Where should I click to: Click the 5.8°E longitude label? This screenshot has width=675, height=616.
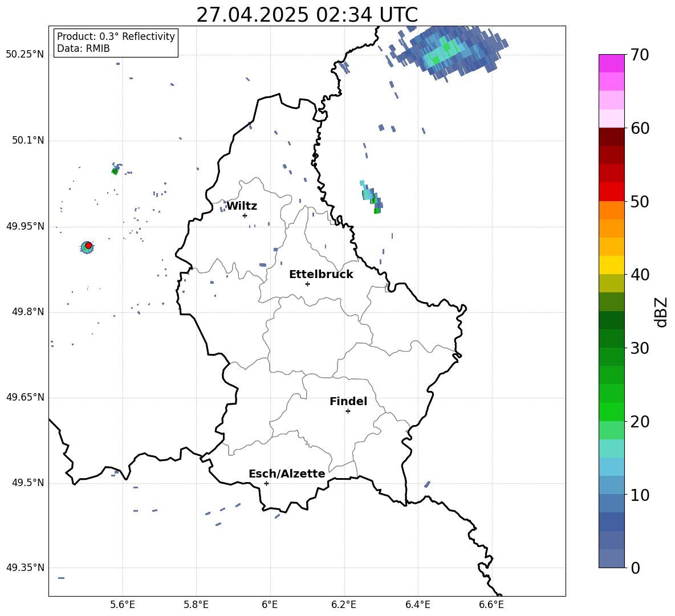[x=196, y=605]
